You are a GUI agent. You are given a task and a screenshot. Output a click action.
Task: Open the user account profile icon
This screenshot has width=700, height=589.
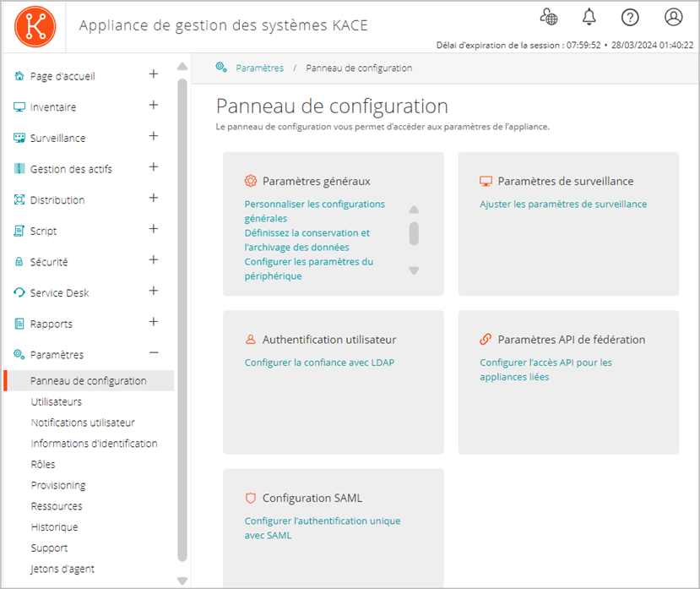click(673, 17)
